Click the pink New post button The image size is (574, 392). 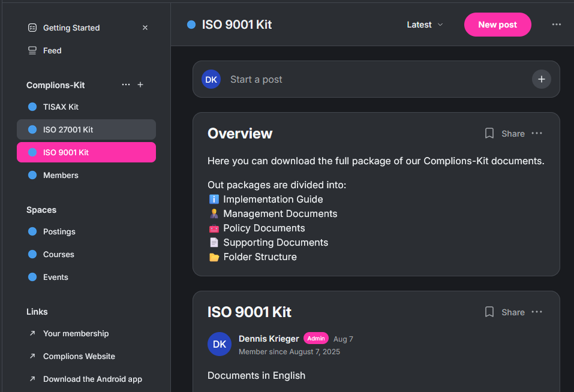[497, 25]
